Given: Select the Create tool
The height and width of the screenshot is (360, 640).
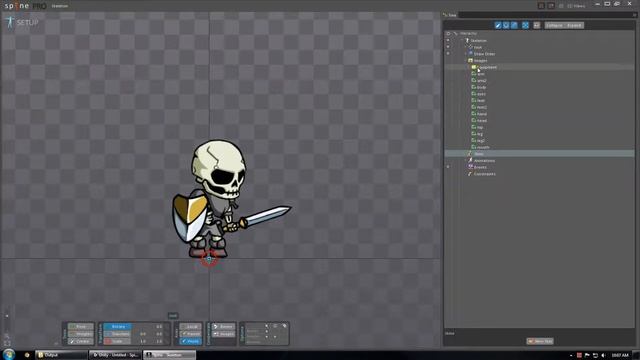Looking at the screenshot, I should pyautogui.click(x=81, y=341).
